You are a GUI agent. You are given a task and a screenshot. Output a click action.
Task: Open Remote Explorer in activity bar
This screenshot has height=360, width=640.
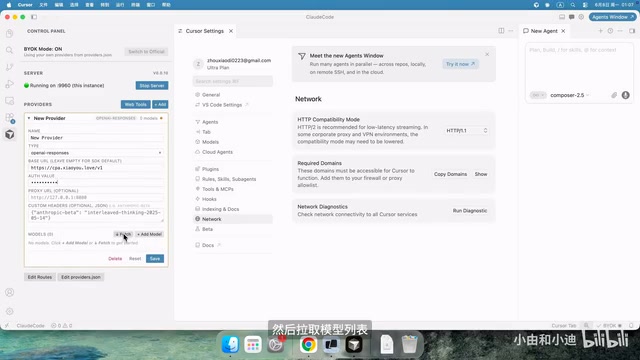9,101
